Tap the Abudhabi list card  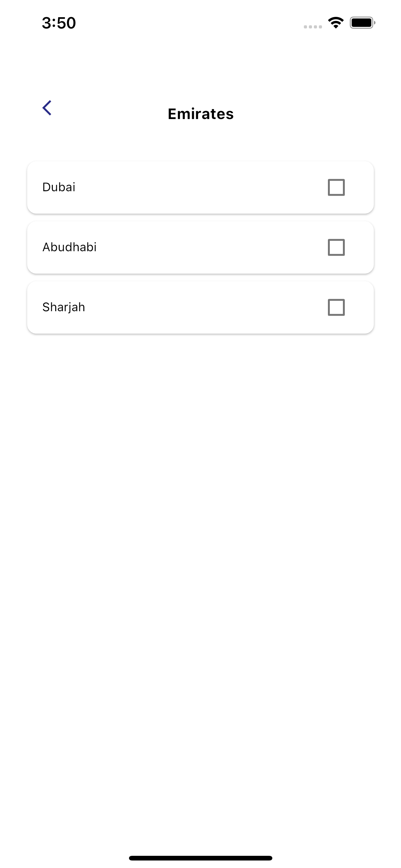pyautogui.click(x=200, y=247)
